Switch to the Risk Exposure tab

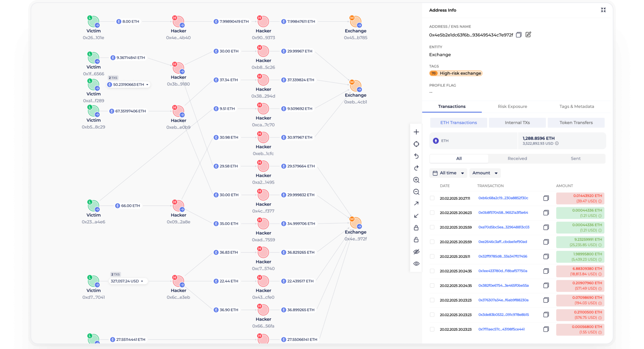click(512, 107)
